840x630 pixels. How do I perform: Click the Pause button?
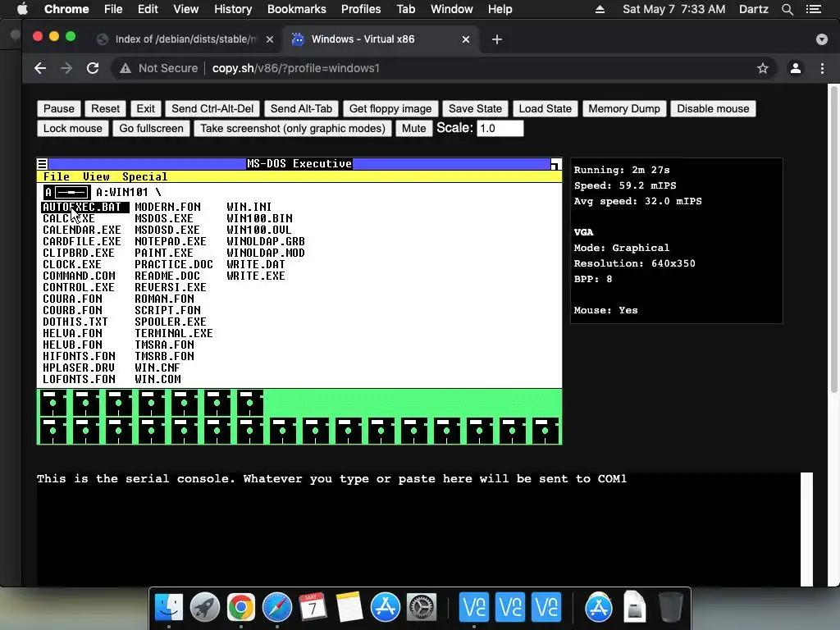point(59,109)
